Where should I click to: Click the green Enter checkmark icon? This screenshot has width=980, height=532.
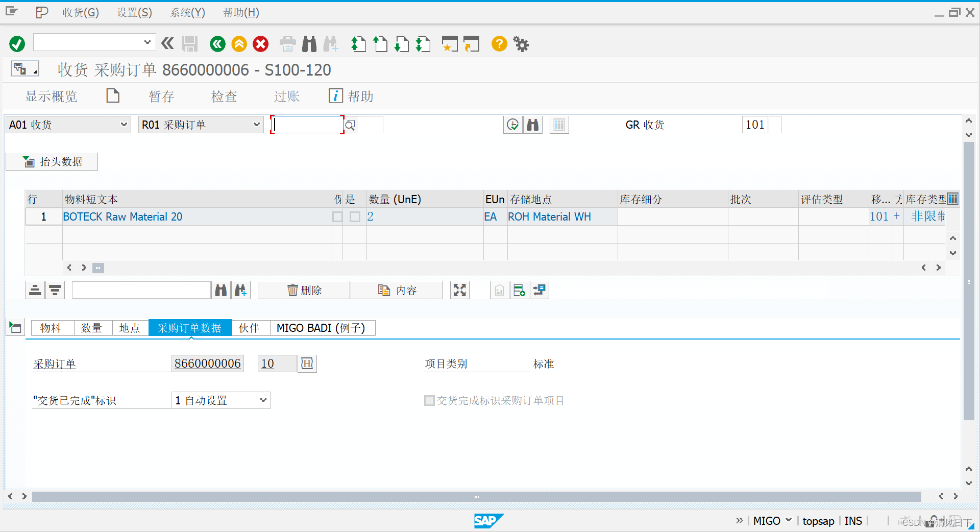[17, 44]
